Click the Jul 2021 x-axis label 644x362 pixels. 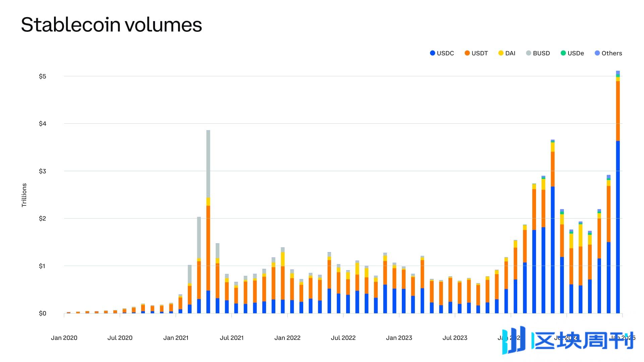click(x=231, y=338)
